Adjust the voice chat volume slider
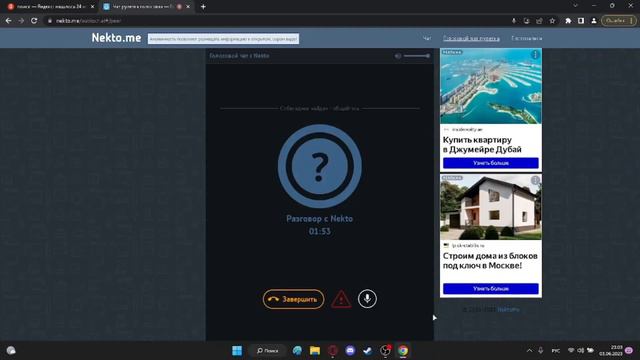The image size is (640, 360). pyautogui.click(x=417, y=56)
